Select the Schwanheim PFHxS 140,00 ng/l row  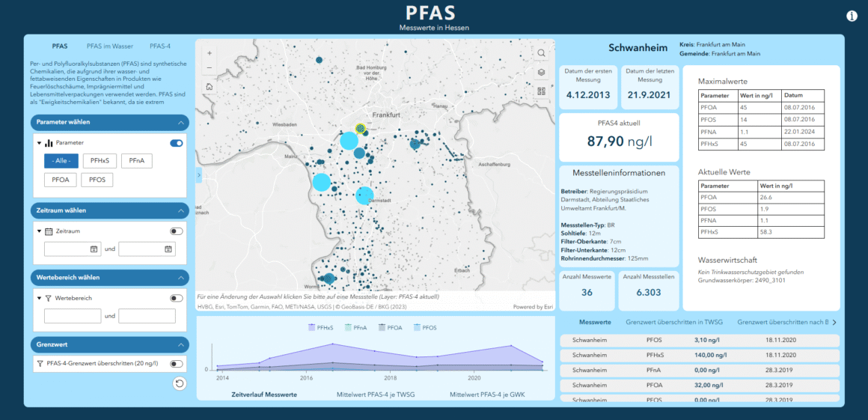click(x=700, y=355)
